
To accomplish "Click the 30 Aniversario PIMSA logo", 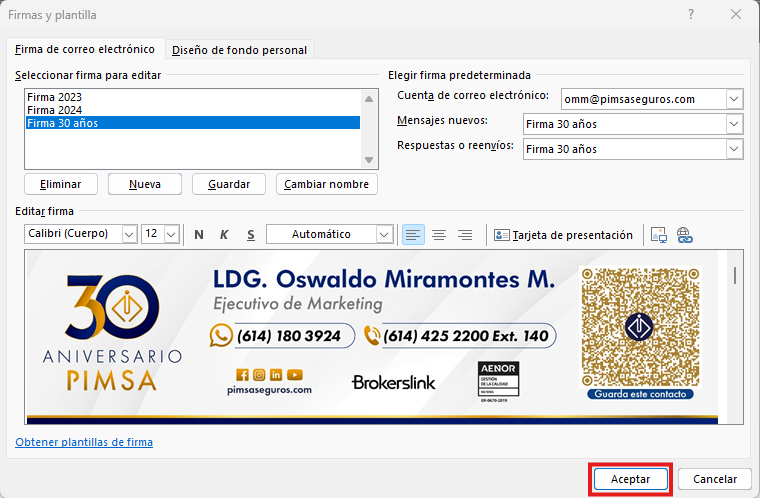I will 112,333.
